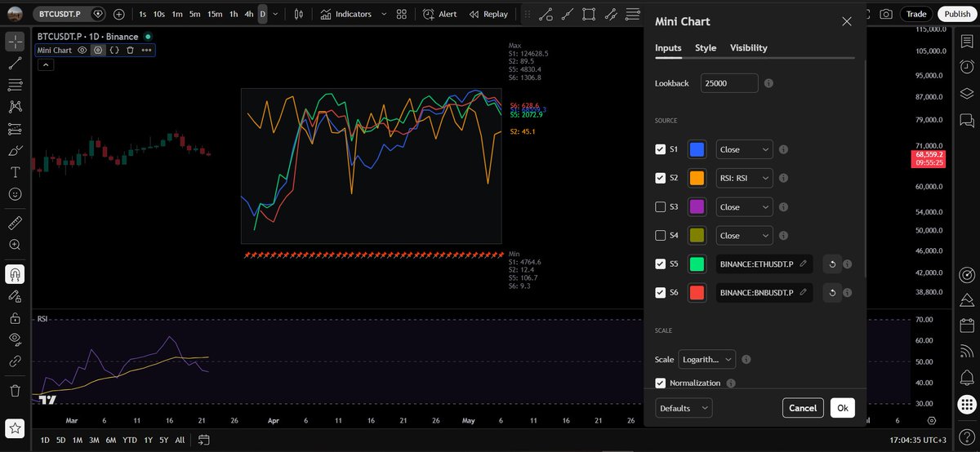The image size is (980, 452).
Task: Enable the S3 source checkbox
Action: coord(661,206)
